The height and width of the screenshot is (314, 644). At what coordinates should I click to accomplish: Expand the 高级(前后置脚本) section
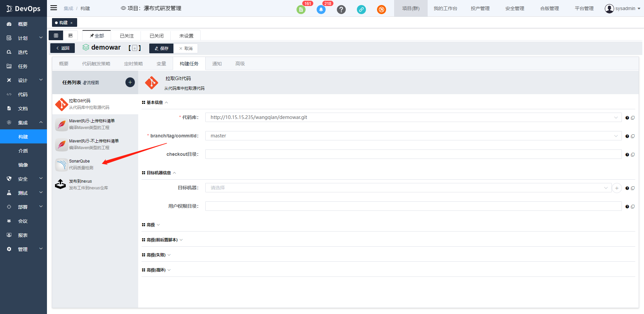pyautogui.click(x=163, y=240)
